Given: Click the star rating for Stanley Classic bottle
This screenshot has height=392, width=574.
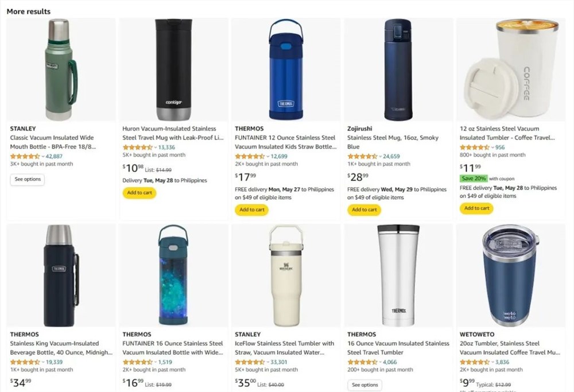Looking at the screenshot, I should (25, 156).
